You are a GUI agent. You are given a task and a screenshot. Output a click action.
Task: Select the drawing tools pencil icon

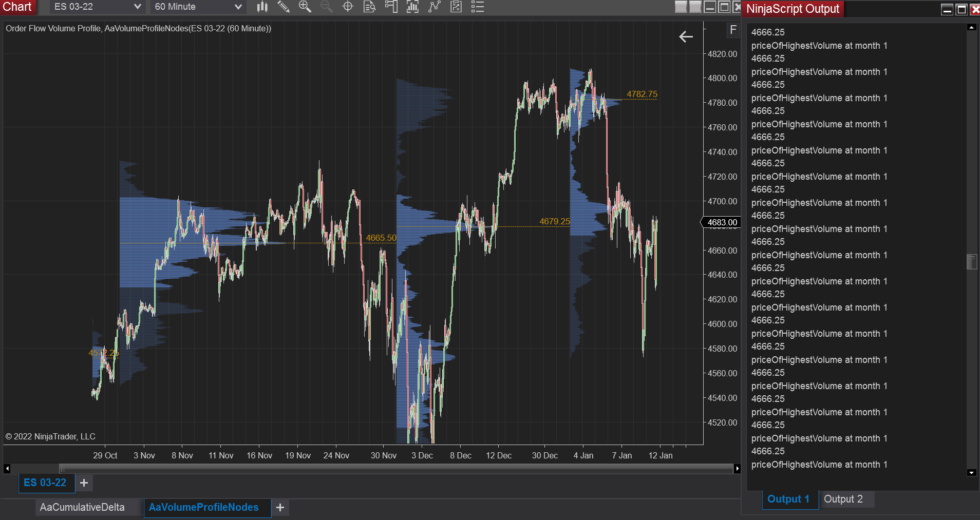(x=284, y=7)
